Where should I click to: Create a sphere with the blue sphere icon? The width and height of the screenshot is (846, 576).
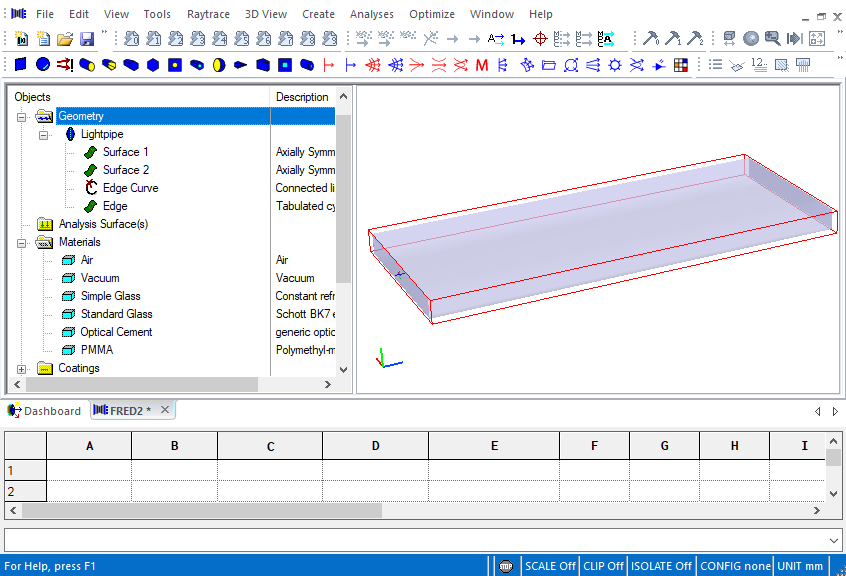pos(43,65)
